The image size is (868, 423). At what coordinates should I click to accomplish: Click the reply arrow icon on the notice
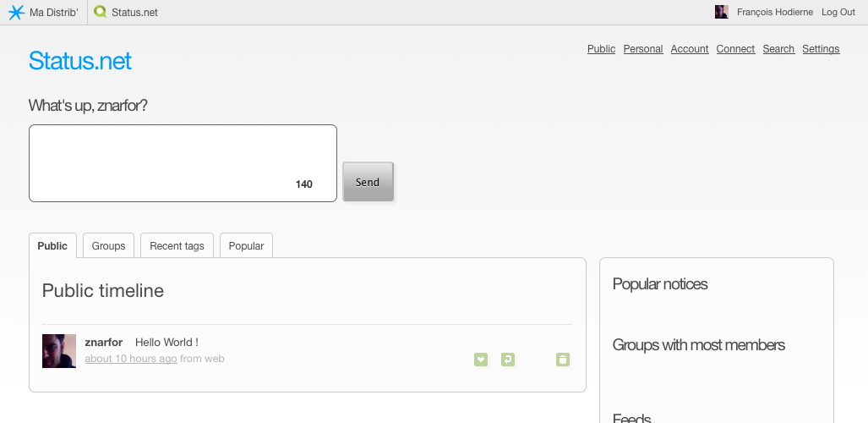pyautogui.click(x=507, y=360)
